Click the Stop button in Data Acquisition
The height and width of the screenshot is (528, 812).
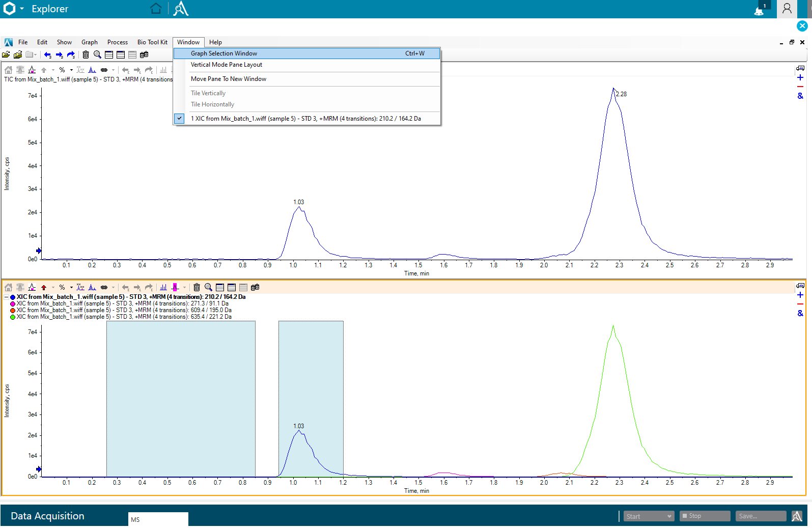tap(705, 516)
